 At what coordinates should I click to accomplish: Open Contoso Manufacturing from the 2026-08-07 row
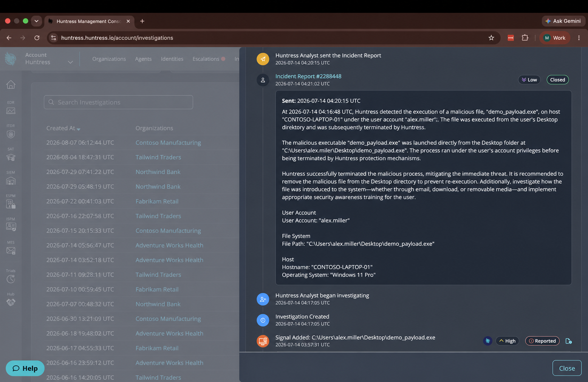click(168, 143)
